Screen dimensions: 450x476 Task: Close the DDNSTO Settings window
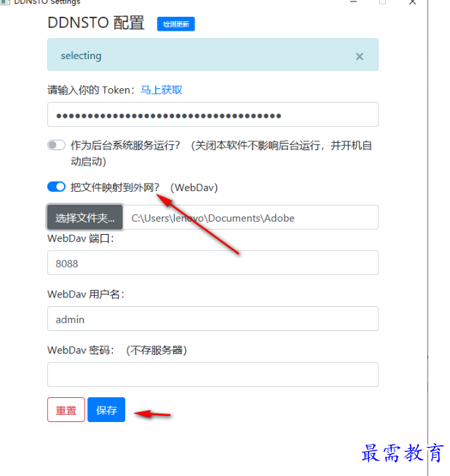[x=412, y=2]
